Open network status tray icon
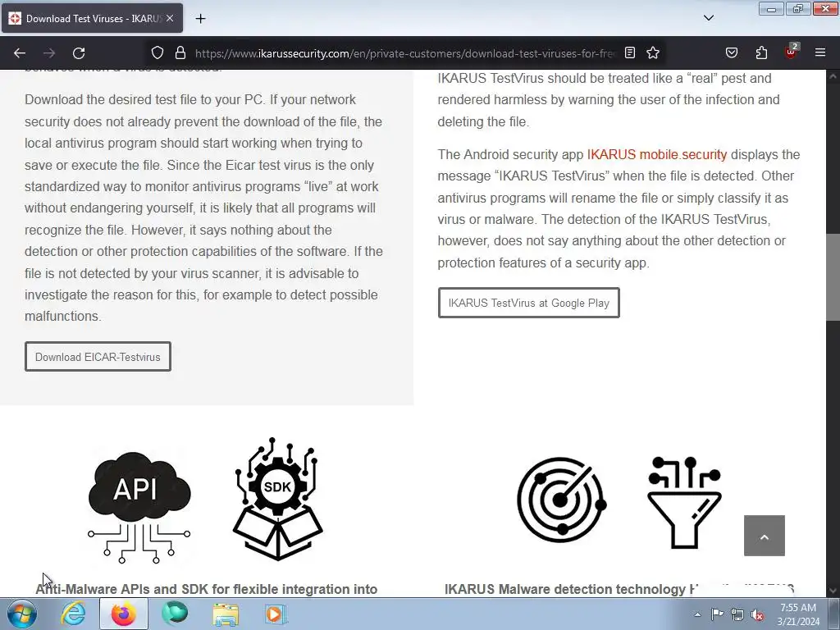This screenshot has width=840, height=630. point(737,614)
